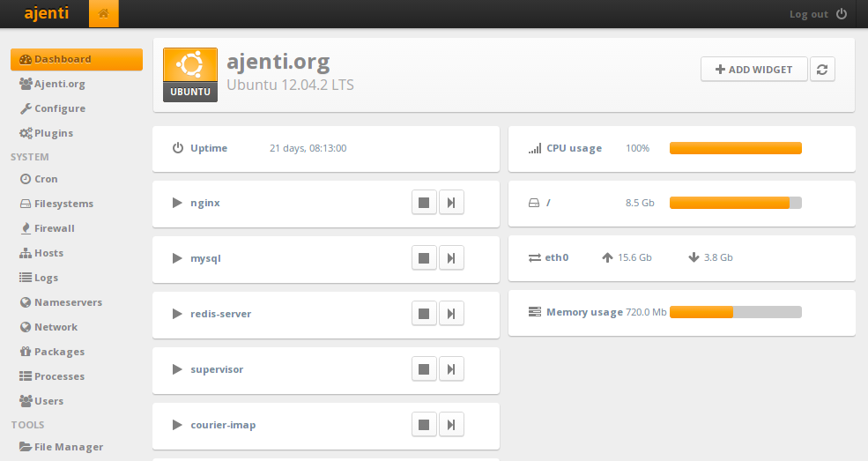The width and height of the screenshot is (868, 461).
Task: Click the CPU usage label
Action: [x=574, y=148]
